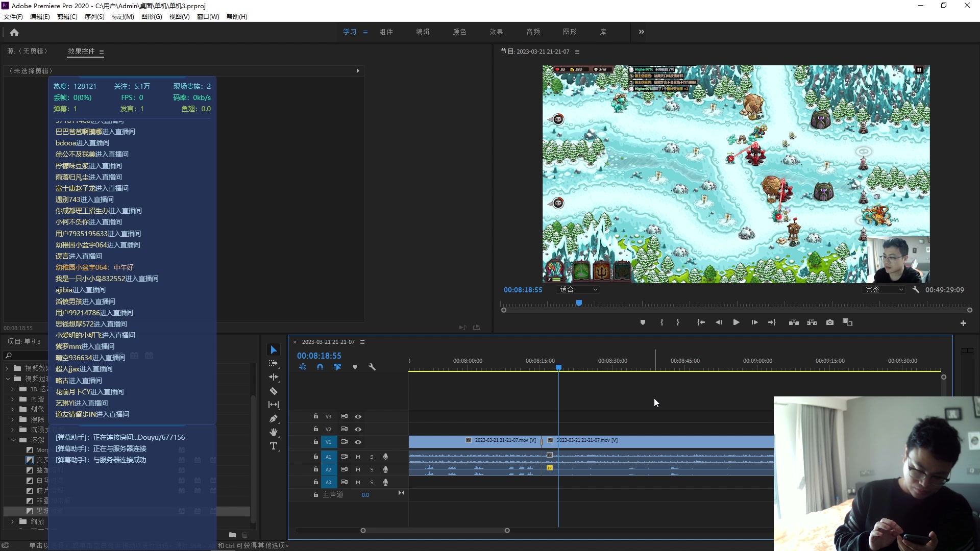
Task: Select the Pen tool
Action: (x=274, y=418)
